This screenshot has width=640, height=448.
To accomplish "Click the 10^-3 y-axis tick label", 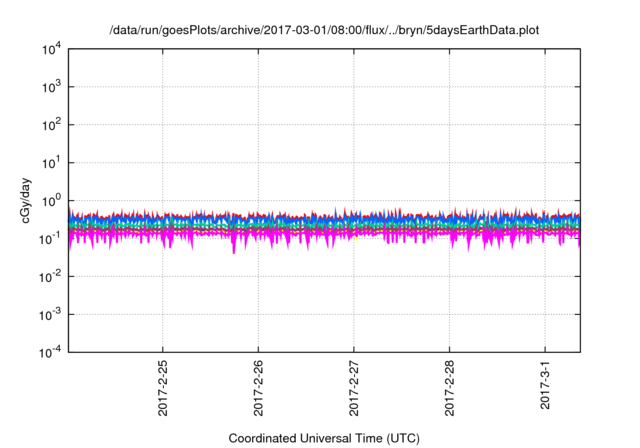I will pos(50,315).
